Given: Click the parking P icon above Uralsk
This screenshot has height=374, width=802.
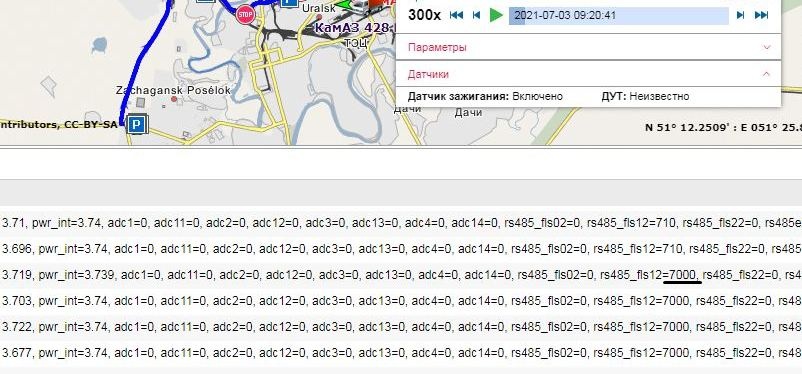Looking at the screenshot, I should tap(289, 2).
